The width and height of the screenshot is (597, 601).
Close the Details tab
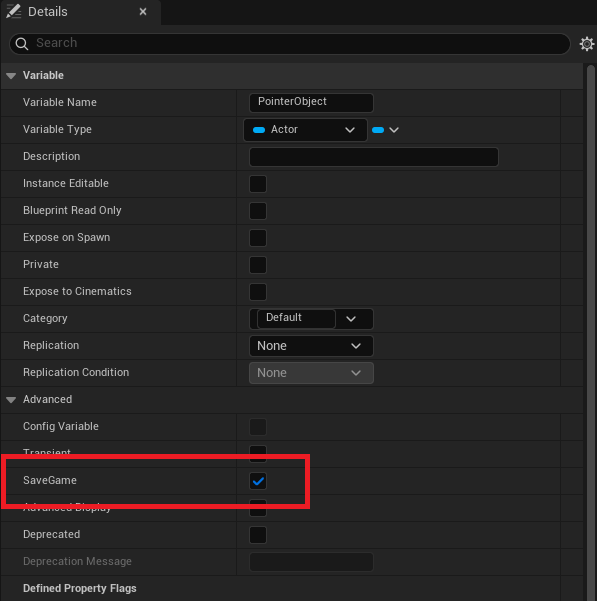point(143,12)
